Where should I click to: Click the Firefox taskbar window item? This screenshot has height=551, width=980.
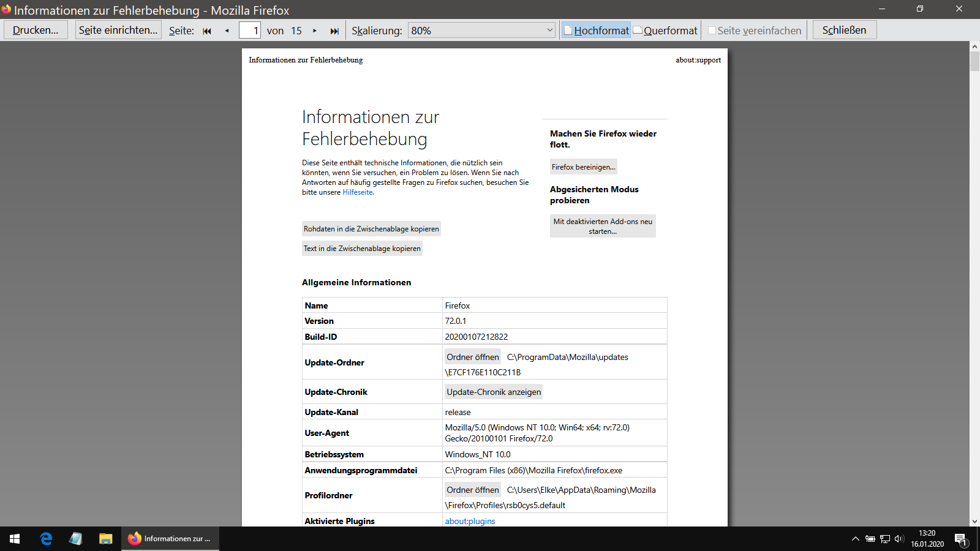pyautogui.click(x=170, y=539)
